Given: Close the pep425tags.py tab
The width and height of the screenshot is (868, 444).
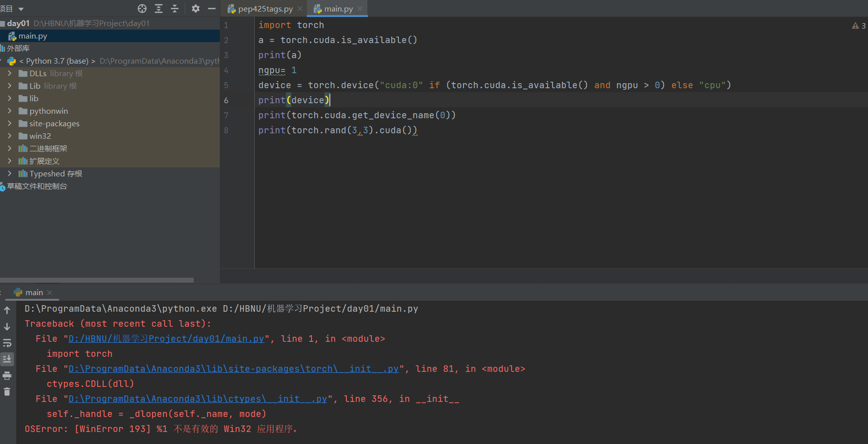Looking at the screenshot, I should point(300,9).
